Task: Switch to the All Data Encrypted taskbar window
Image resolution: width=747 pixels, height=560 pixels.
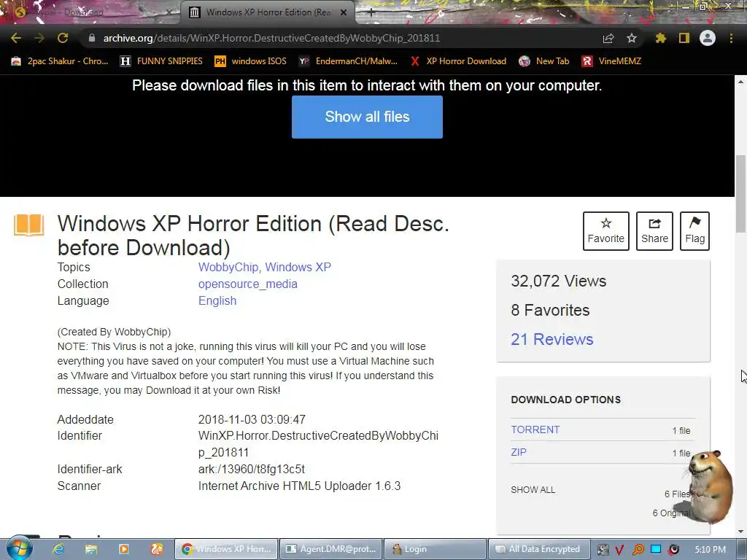Action: point(538,549)
